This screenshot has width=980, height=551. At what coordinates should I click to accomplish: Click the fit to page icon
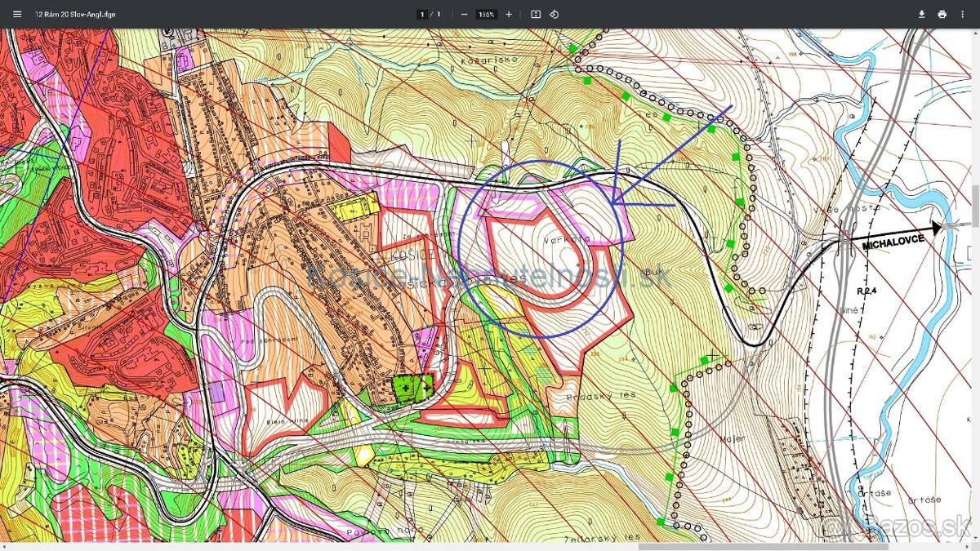pos(536,14)
